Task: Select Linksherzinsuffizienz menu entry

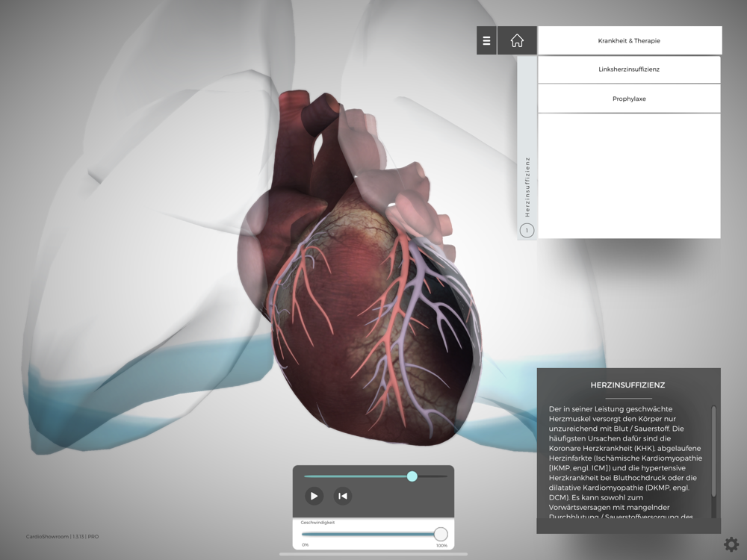Action: [629, 69]
